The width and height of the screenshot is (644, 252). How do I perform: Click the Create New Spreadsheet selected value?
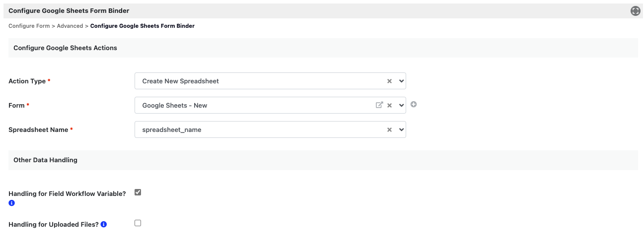181,81
